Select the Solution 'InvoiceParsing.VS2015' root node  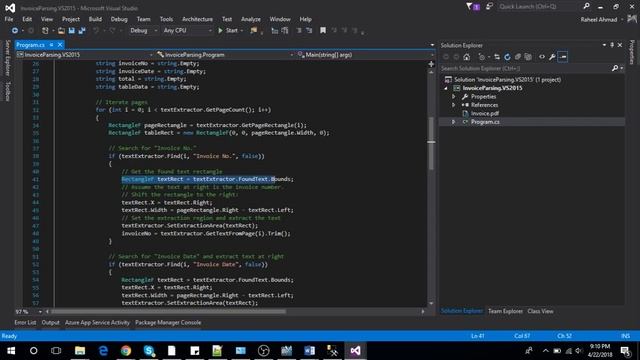coord(507,80)
